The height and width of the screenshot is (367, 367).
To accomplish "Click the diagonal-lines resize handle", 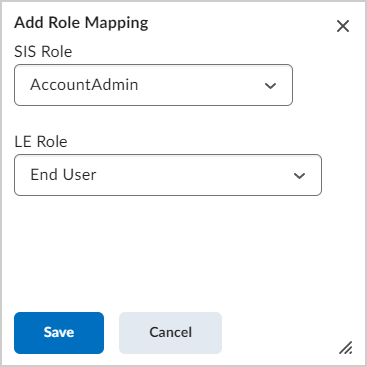I will coord(346,347).
